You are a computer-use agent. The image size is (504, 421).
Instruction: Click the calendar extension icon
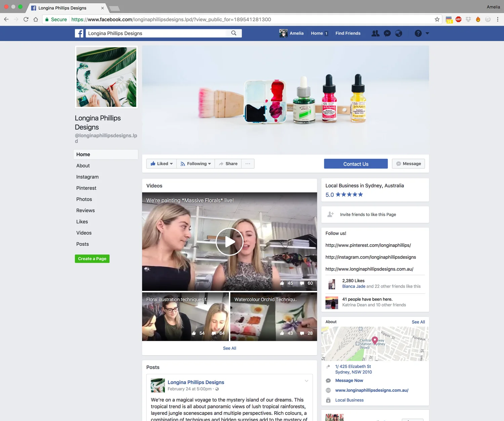pos(449,20)
